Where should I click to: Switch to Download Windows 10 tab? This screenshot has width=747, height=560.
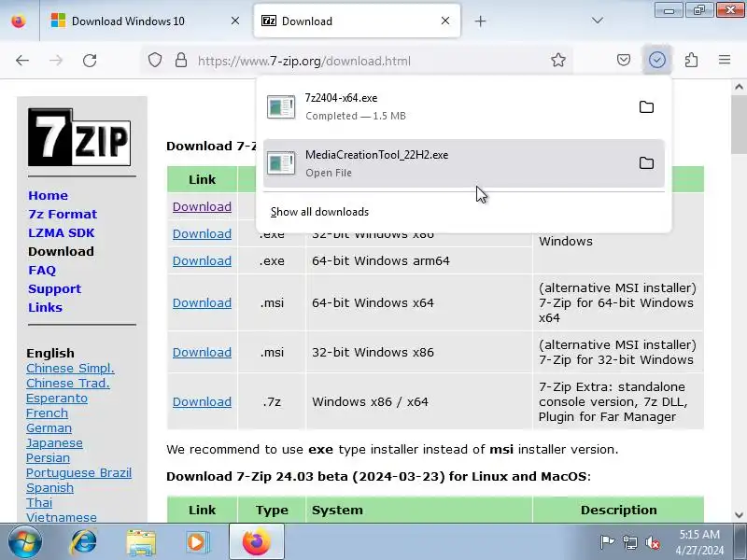coord(141,21)
